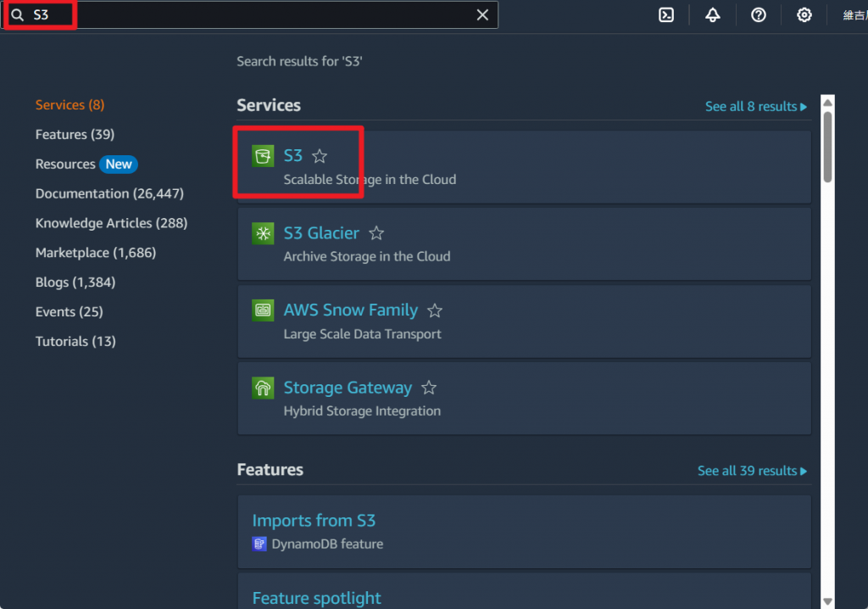Open the notifications bell icon

[713, 15]
